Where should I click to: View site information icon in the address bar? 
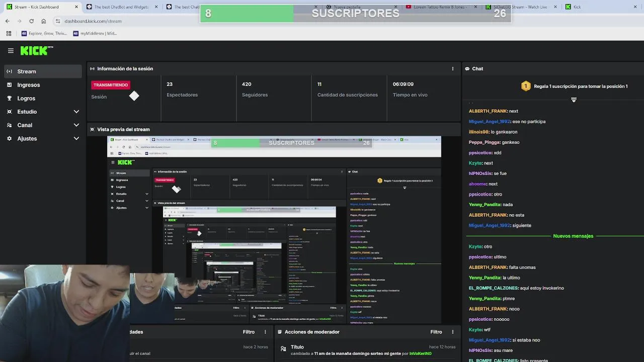[x=58, y=21]
